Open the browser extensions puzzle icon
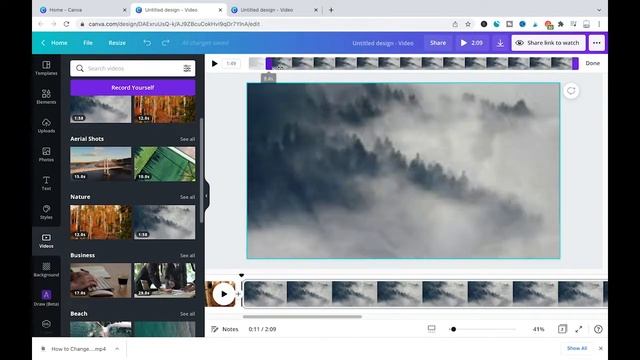The width and height of the screenshot is (640, 360). click(561, 24)
